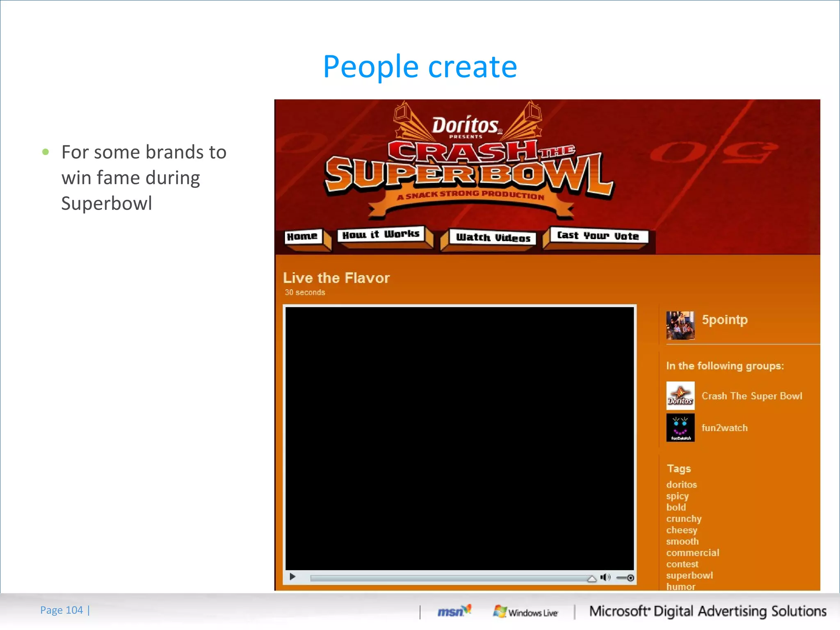The width and height of the screenshot is (840, 630).
Task: Click the Windows Live logo in footer
Action: tap(526, 612)
